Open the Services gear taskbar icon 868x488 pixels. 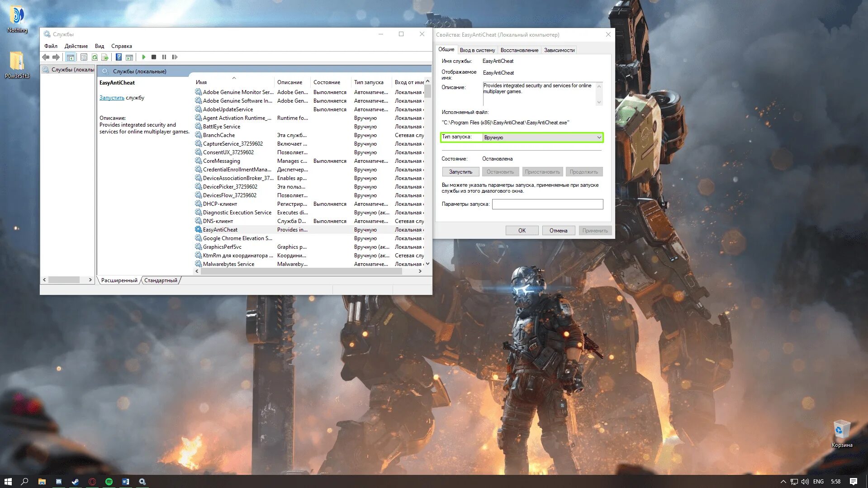(x=142, y=482)
